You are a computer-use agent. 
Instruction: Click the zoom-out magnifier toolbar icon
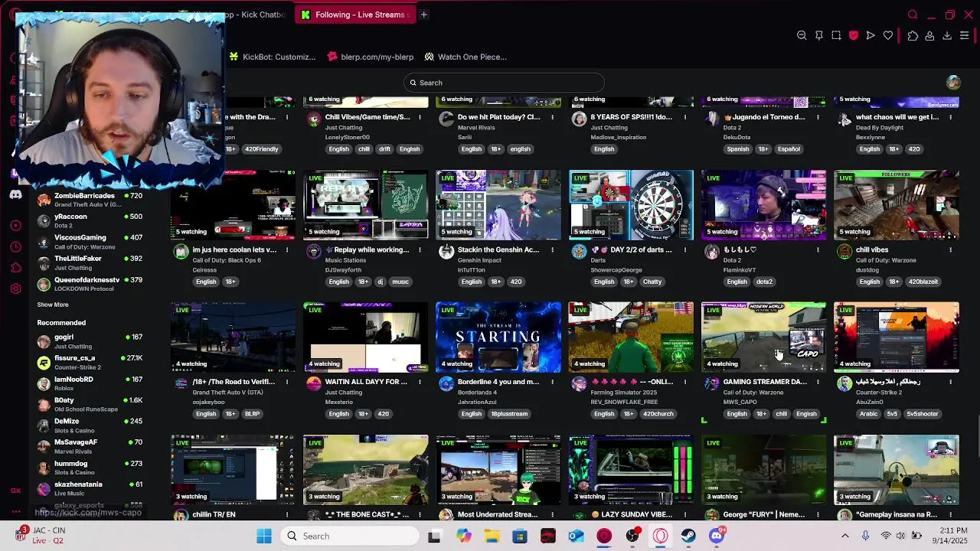802,35
